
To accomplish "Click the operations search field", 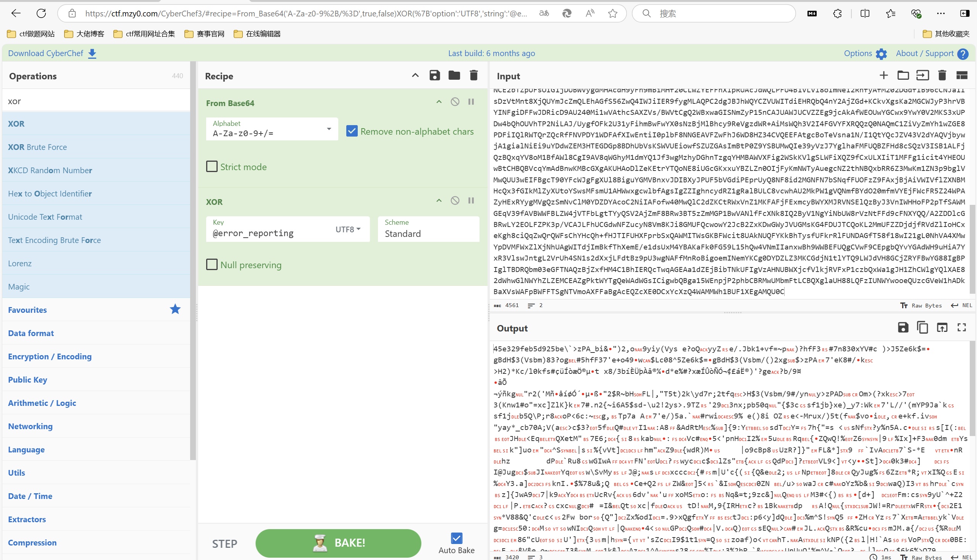I will (96, 101).
